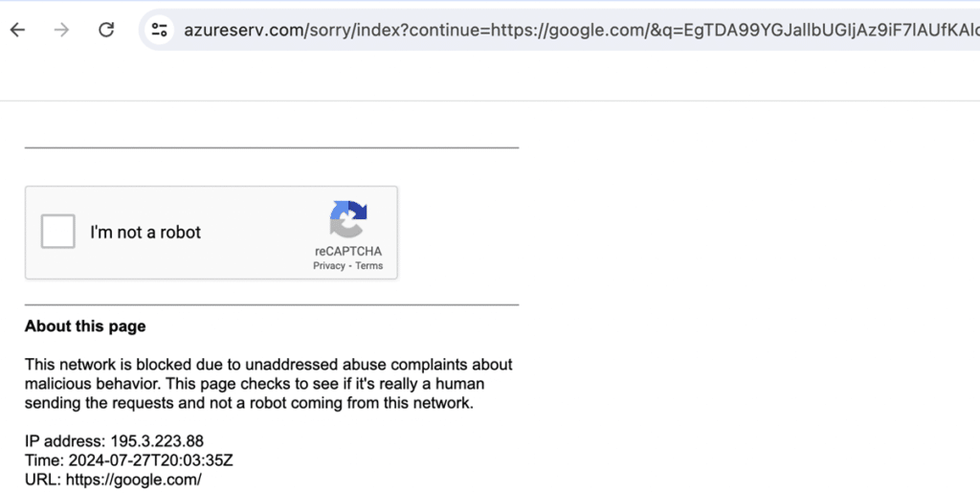This screenshot has width=980, height=493.
Task: Click the IP address 195.3.223.88 line
Action: (x=114, y=441)
